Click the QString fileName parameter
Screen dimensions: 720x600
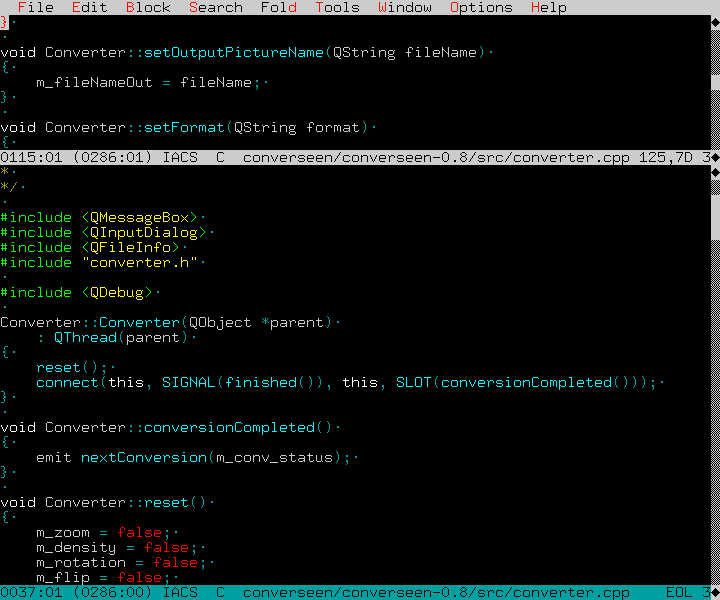(405, 52)
